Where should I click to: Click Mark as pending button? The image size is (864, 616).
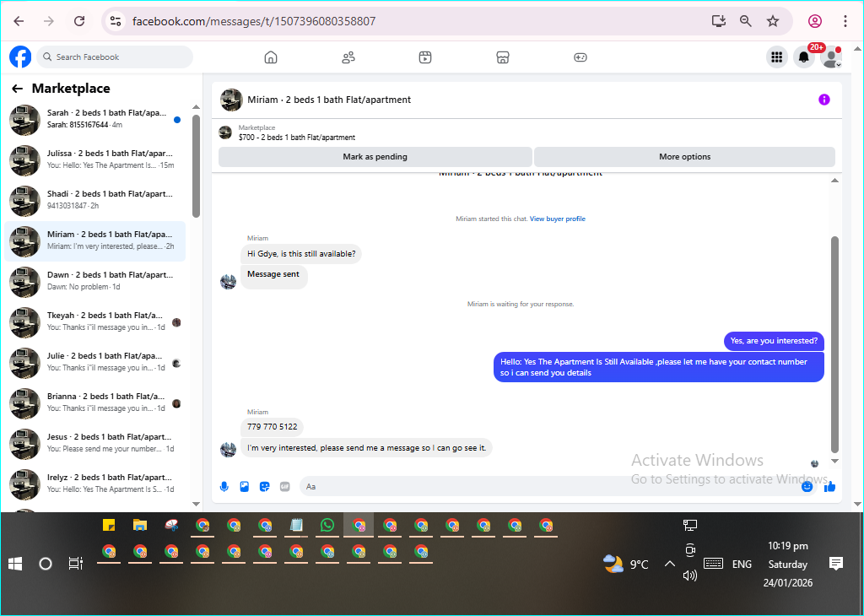tap(375, 156)
